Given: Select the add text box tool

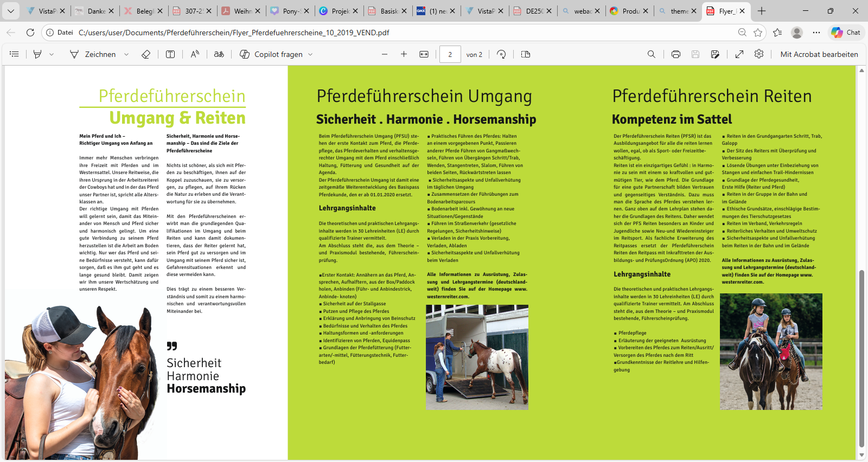Looking at the screenshot, I should point(170,54).
